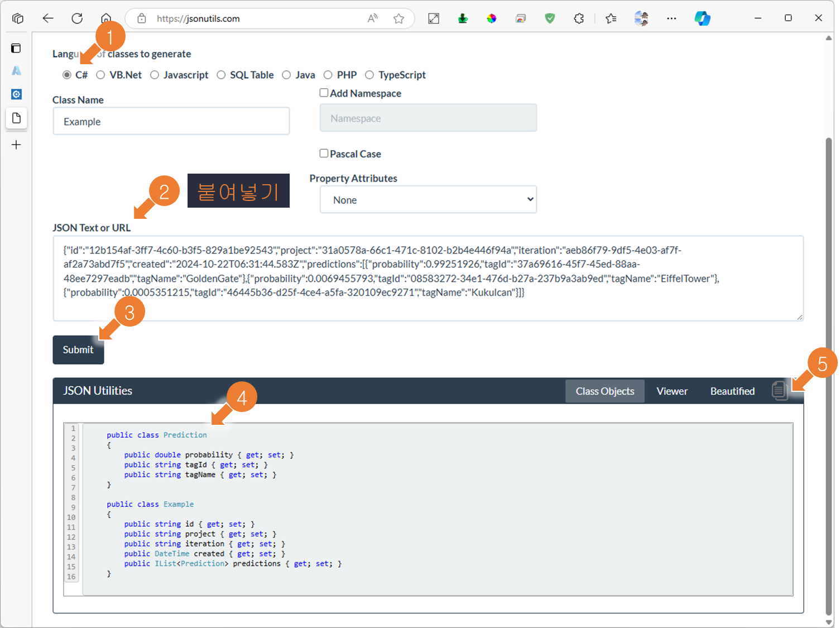Open the Favorites list icon
840x628 pixels.
[611, 18]
